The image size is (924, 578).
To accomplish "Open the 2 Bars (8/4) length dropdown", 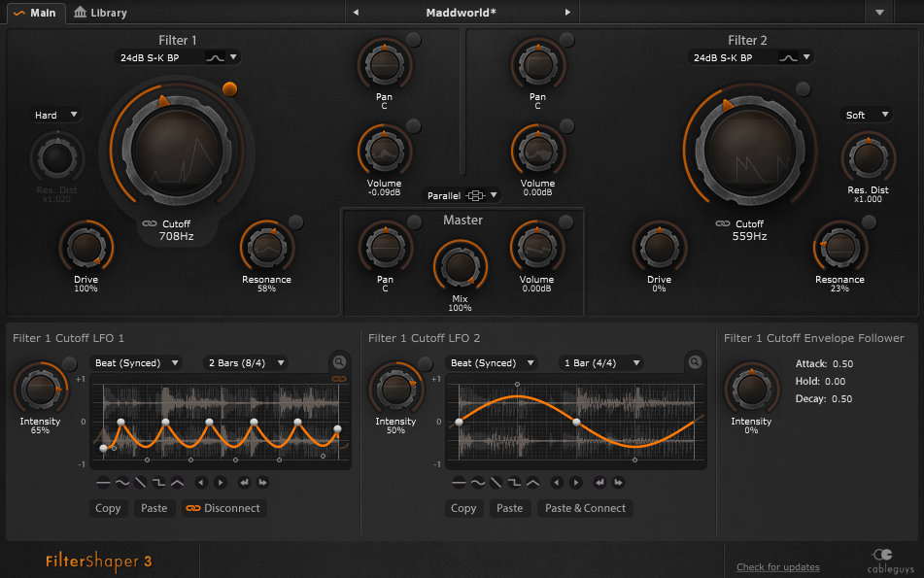I will click(245, 363).
